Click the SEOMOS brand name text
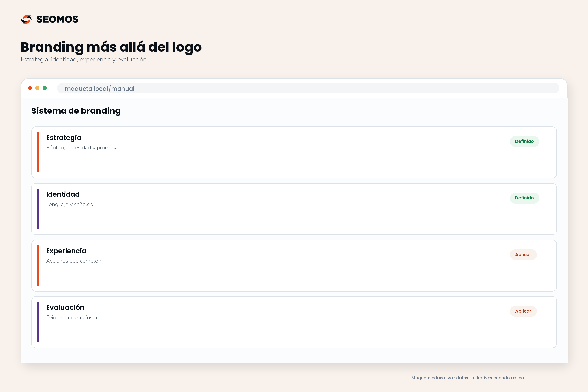588x392 pixels. pyautogui.click(x=57, y=19)
